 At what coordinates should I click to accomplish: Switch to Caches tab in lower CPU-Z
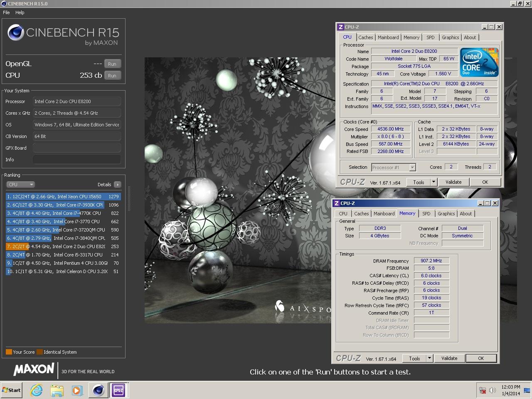pyautogui.click(x=362, y=214)
